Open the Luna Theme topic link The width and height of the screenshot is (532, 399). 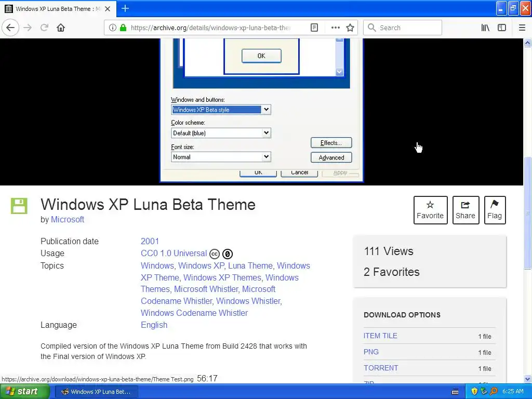(250, 265)
